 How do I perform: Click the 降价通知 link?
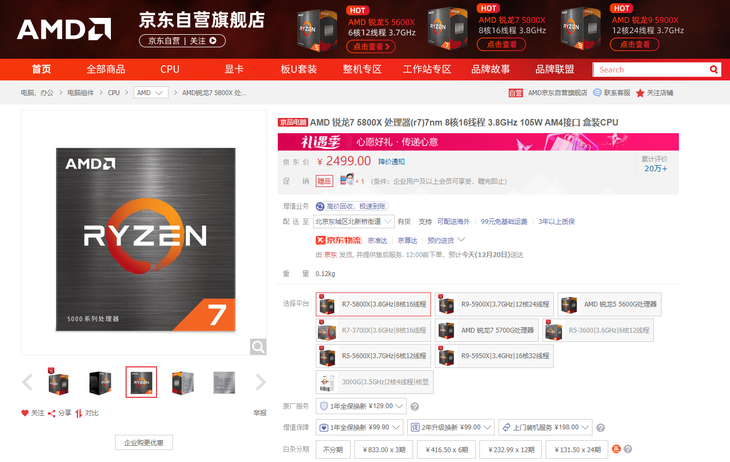click(391, 162)
